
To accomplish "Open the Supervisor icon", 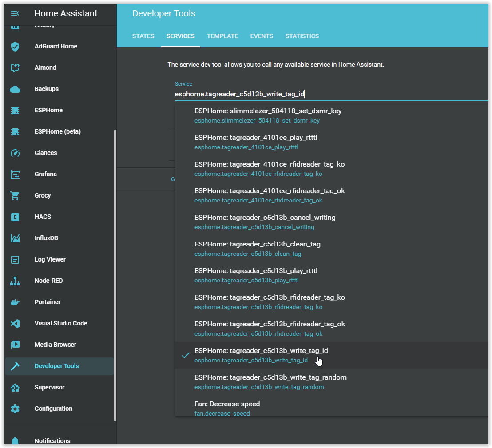I will pyautogui.click(x=15, y=388).
